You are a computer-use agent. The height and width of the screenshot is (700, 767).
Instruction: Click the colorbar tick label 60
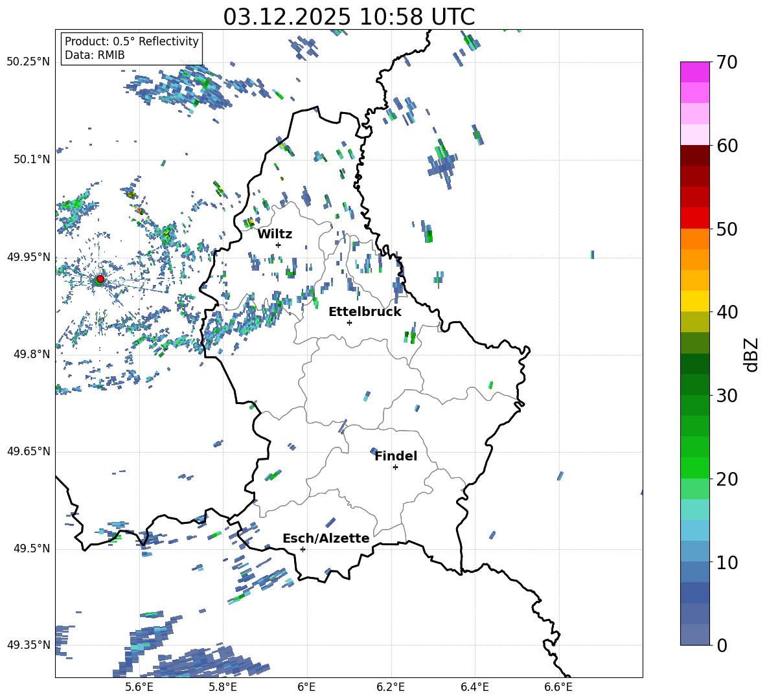coord(727,145)
